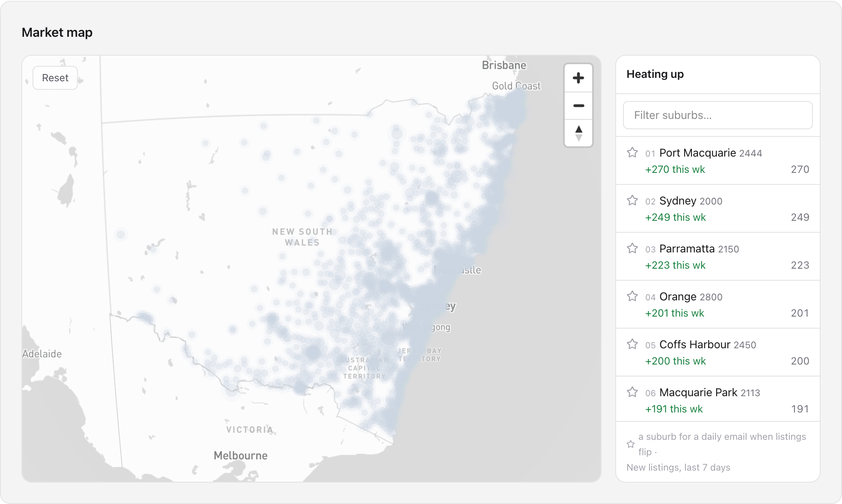842x504 pixels.
Task: Star Coffs Harbour 2450 suburb
Action: click(x=632, y=344)
